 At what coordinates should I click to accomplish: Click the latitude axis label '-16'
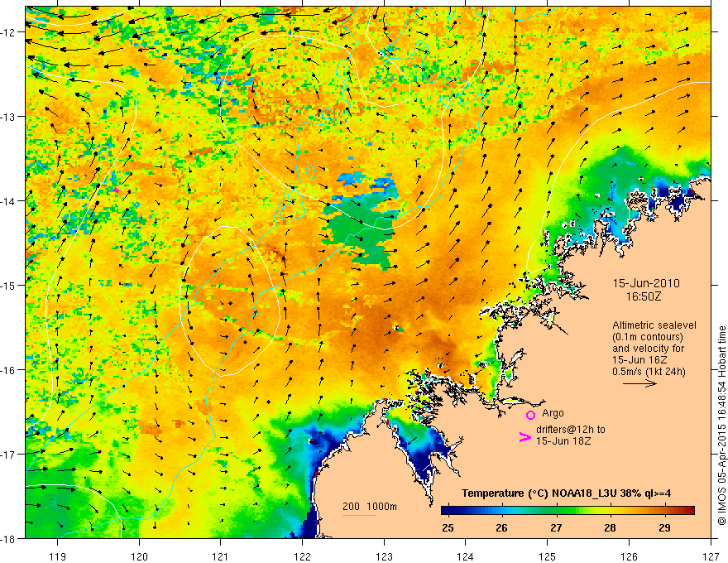(x=8, y=370)
